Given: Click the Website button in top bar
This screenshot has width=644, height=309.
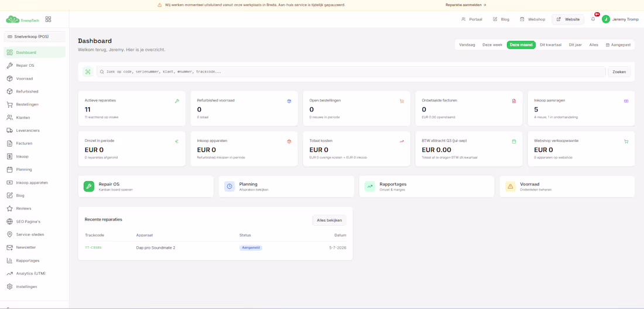Looking at the screenshot, I should 568,19.
